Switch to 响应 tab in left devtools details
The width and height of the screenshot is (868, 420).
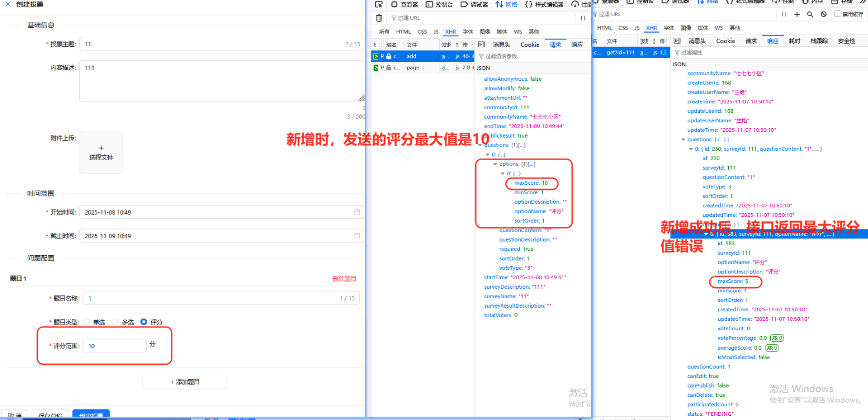(x=577, y=45)
